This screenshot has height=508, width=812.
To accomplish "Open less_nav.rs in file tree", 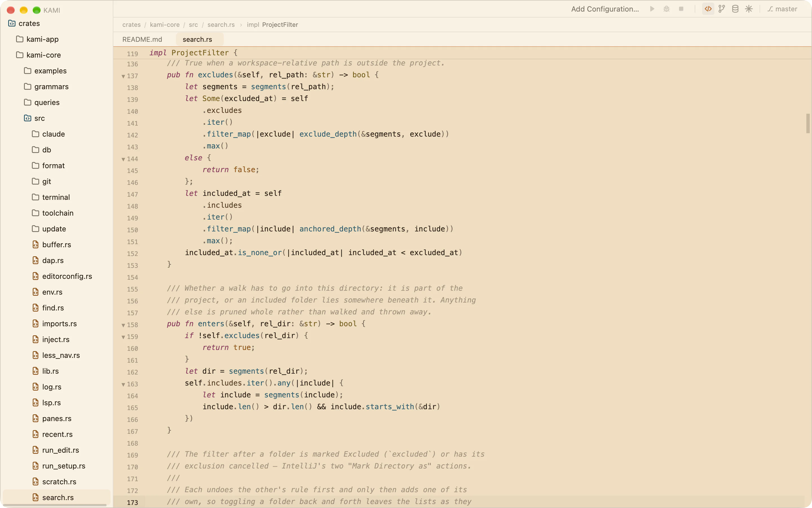I will (x=56, y=355).
